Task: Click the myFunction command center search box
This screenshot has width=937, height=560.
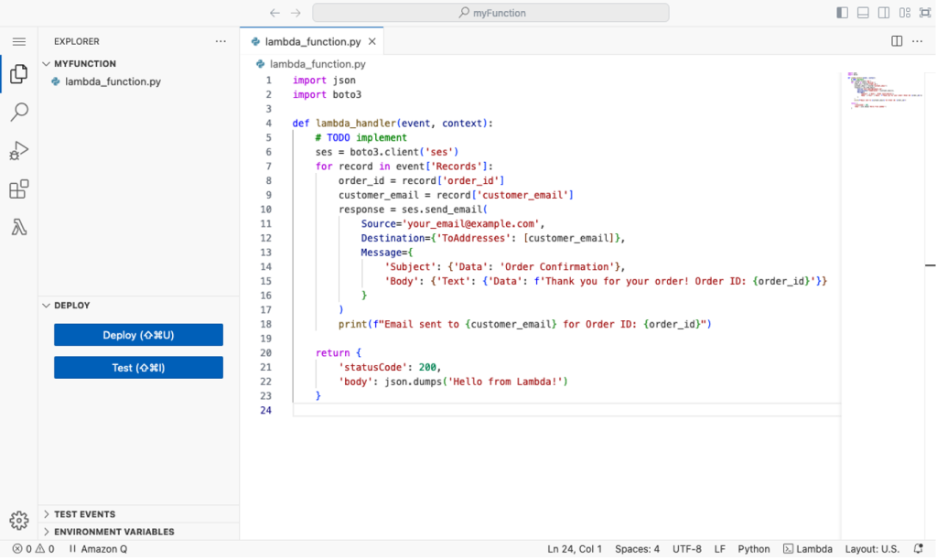Action: 490,13
